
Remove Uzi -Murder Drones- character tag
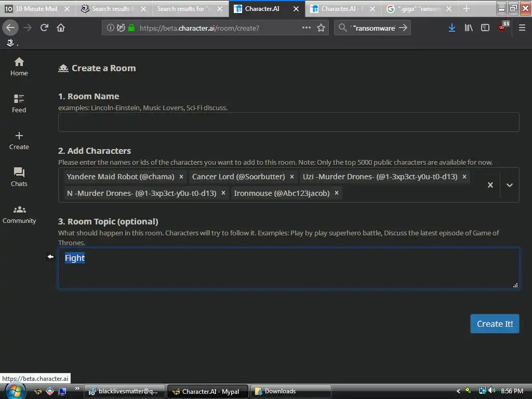464,177
